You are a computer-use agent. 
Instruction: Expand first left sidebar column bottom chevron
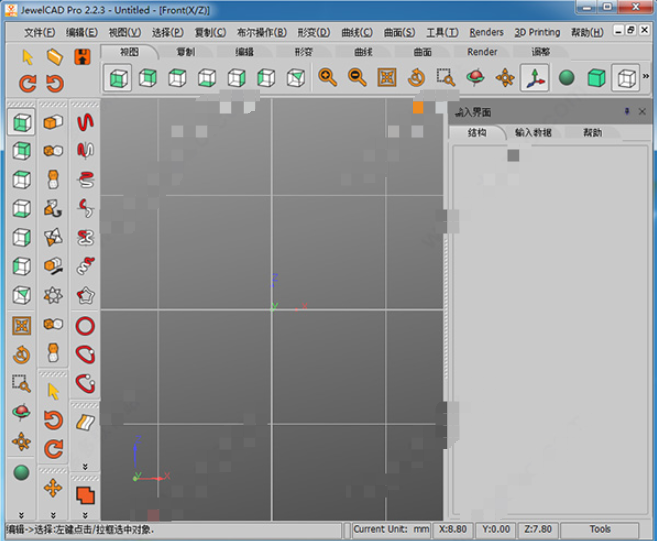[21, 515]
